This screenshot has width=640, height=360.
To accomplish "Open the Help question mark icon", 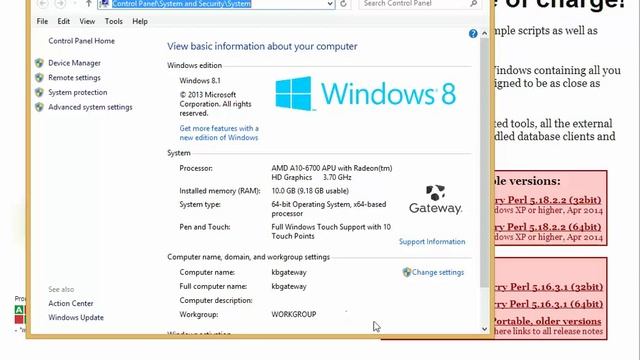I will (x=473, y=33).
